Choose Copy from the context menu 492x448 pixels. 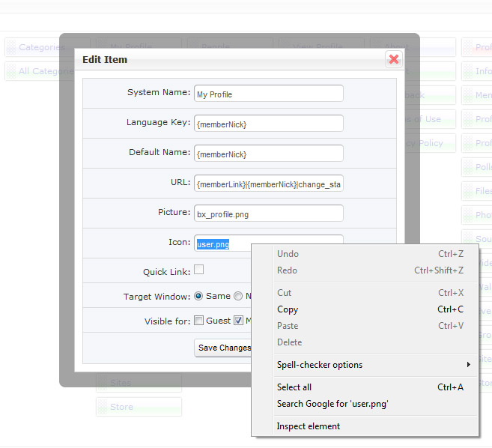(288, 309)
